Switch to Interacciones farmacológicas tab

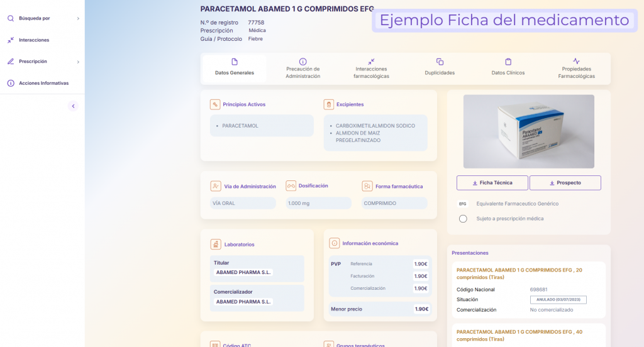(x=371, y=69)
